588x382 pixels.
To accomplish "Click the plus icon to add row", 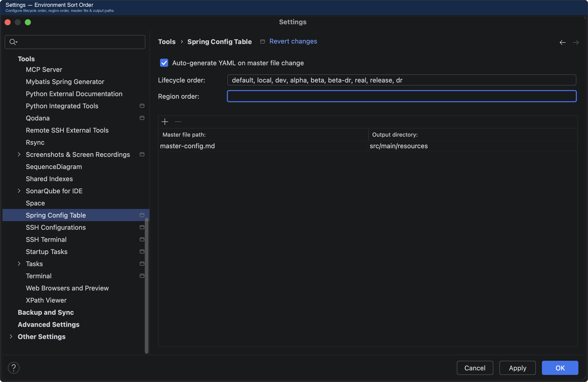I will click(165, 122).
